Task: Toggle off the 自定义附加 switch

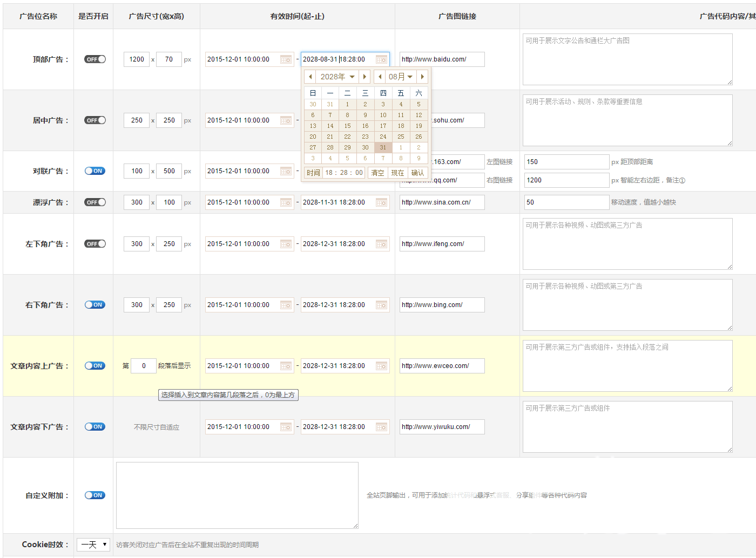Action: [x=95, y=495]
